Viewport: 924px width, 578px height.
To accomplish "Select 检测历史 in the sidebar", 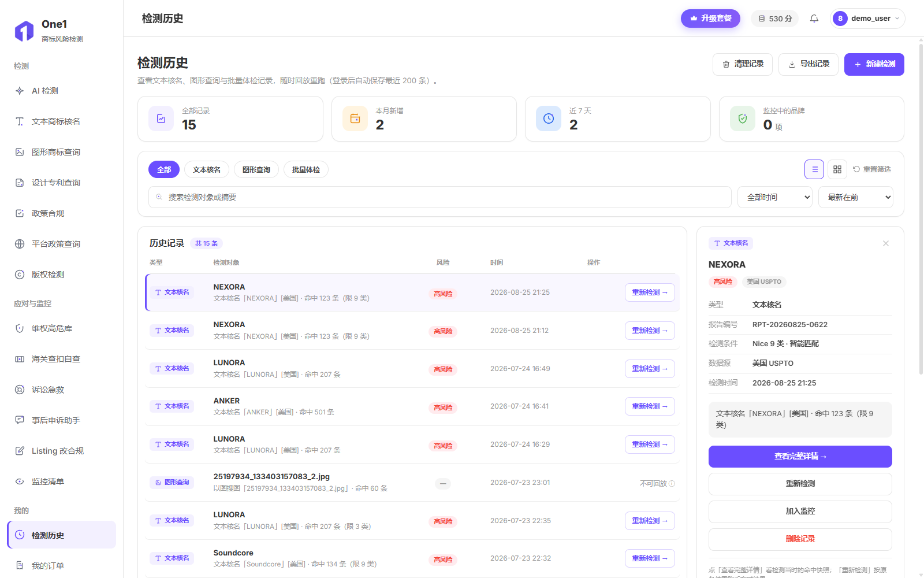I will (x=61, y=535).
